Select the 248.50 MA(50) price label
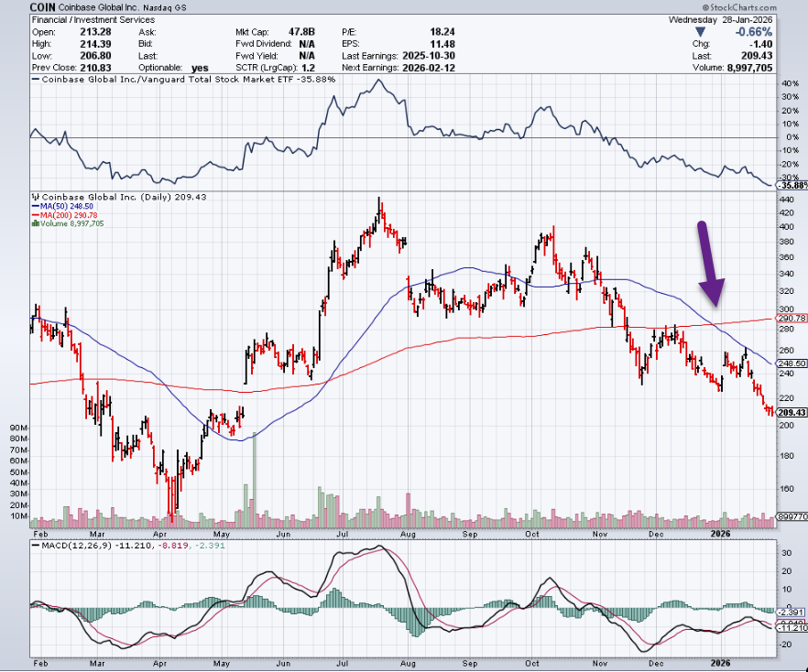This screenshot has height=672, width=808. point(792,363)
